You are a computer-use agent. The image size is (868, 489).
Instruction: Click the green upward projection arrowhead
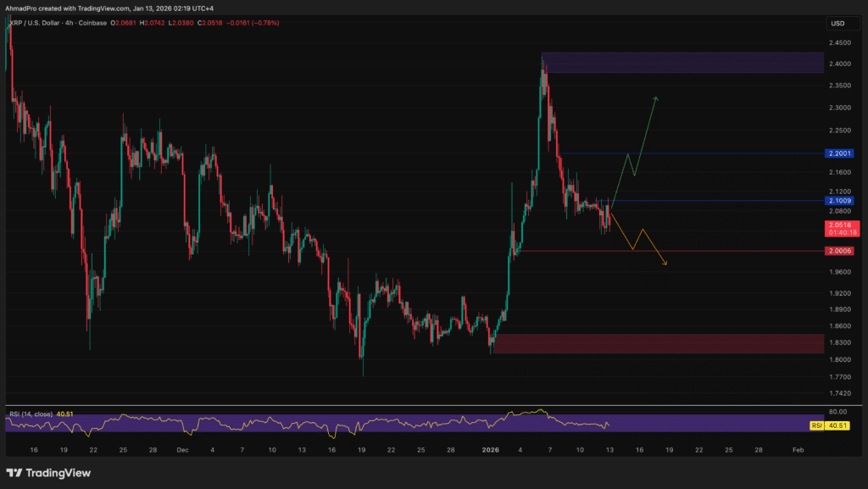point(655,99)
